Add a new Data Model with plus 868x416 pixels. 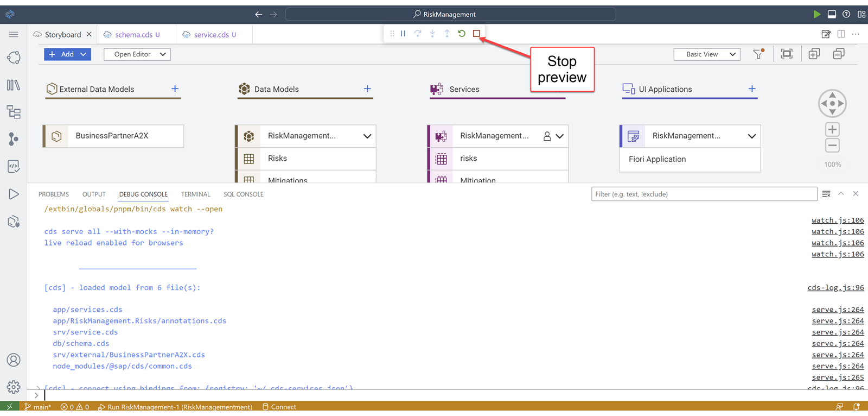367,89
